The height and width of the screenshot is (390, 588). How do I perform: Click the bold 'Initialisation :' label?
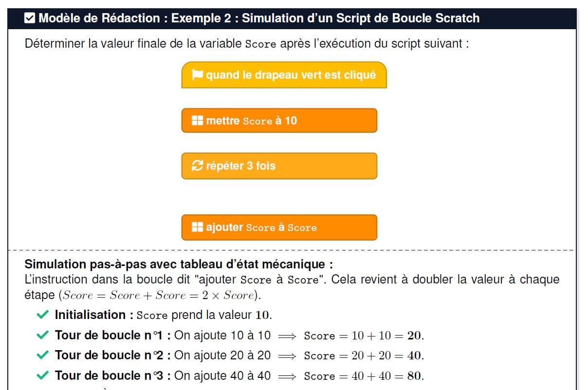point(94,315)
